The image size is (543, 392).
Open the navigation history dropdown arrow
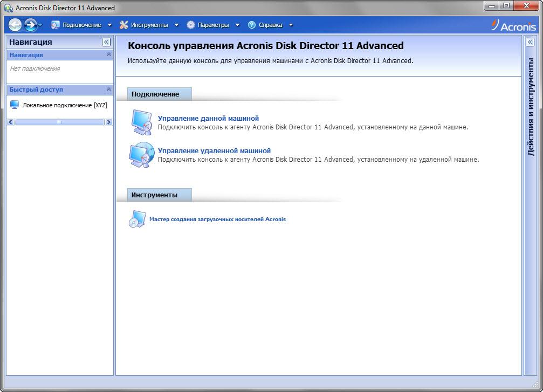click(40, 25)
